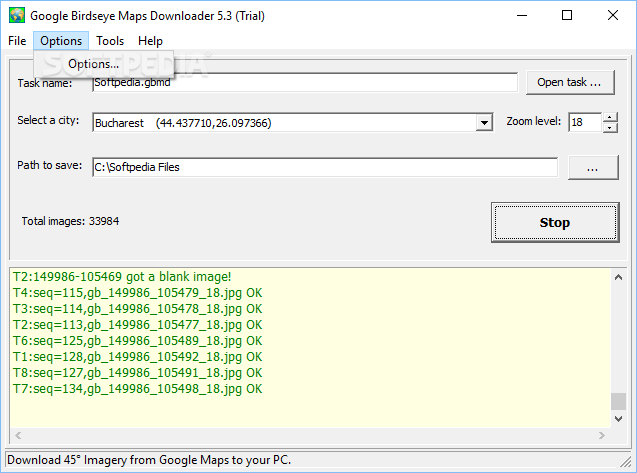
Task: Decrease zoom level with down arrow
Action: (610, 128)
